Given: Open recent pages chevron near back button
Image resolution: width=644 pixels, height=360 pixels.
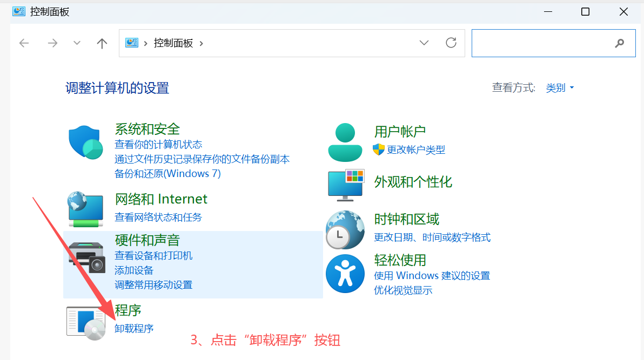Looking at the screenshot, I should click(76, 43).
